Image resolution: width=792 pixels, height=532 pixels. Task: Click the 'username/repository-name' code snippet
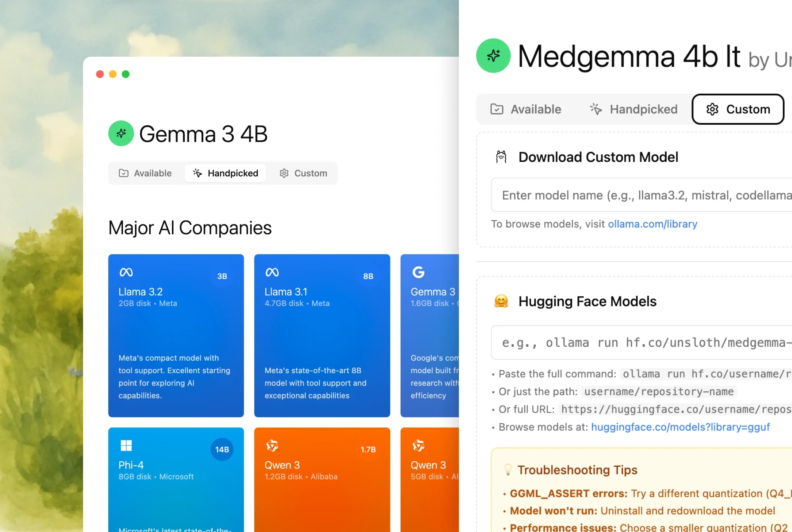[x=659, y=391]
